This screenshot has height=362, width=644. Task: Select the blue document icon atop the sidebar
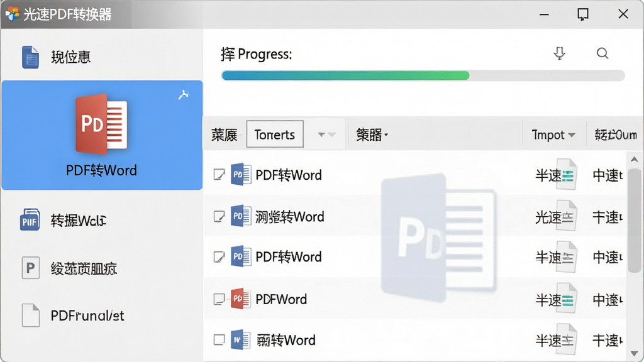pyautogui.click(x=30, y=57)
